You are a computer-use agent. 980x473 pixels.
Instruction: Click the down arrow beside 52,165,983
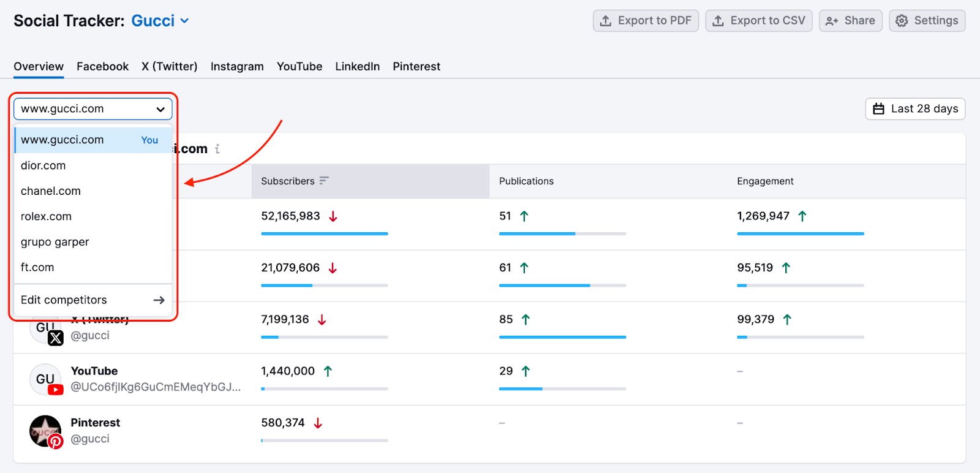(x=333, y=216)
